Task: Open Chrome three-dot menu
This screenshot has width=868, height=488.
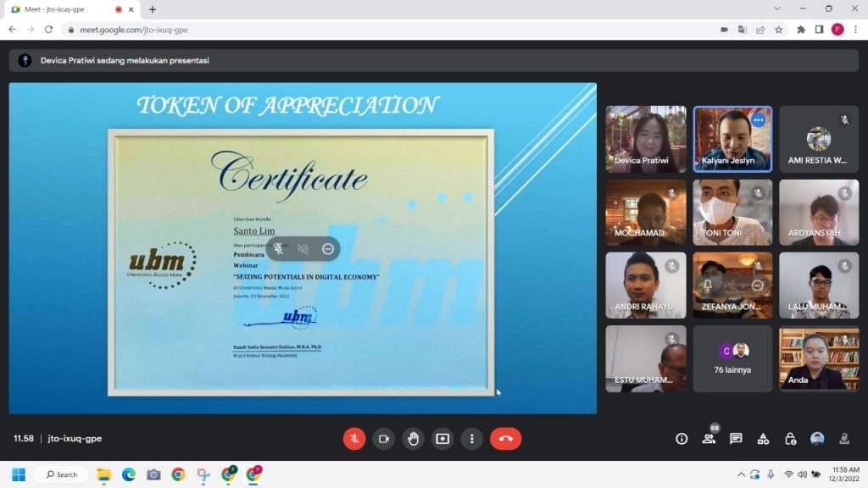Action: coord(856,30)
